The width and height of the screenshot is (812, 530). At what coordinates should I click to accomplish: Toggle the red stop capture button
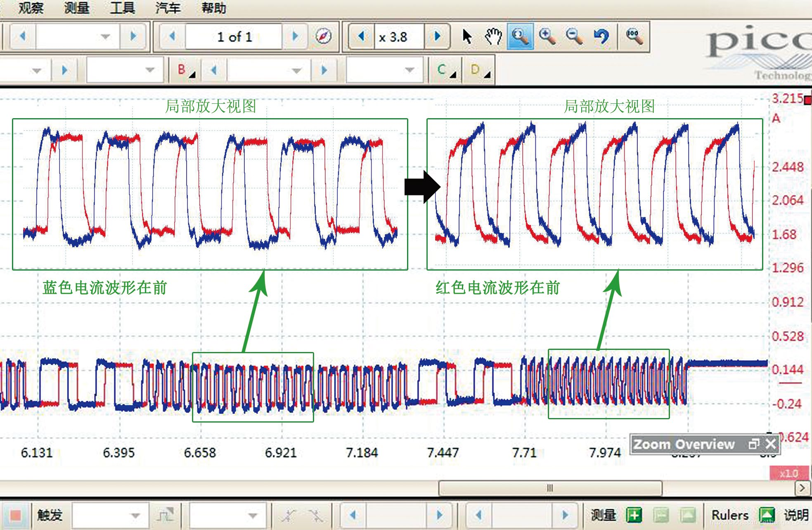[x=16, y=515]
